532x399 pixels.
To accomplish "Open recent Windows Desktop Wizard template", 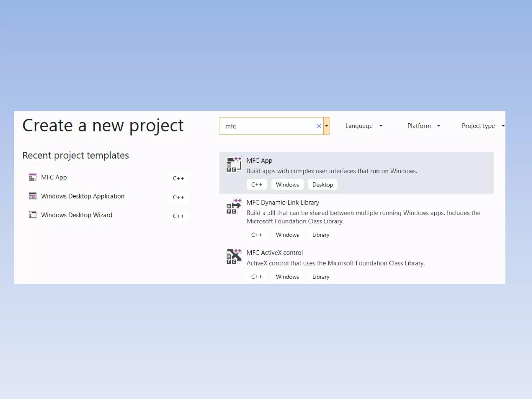I will [x=77, y=215].
